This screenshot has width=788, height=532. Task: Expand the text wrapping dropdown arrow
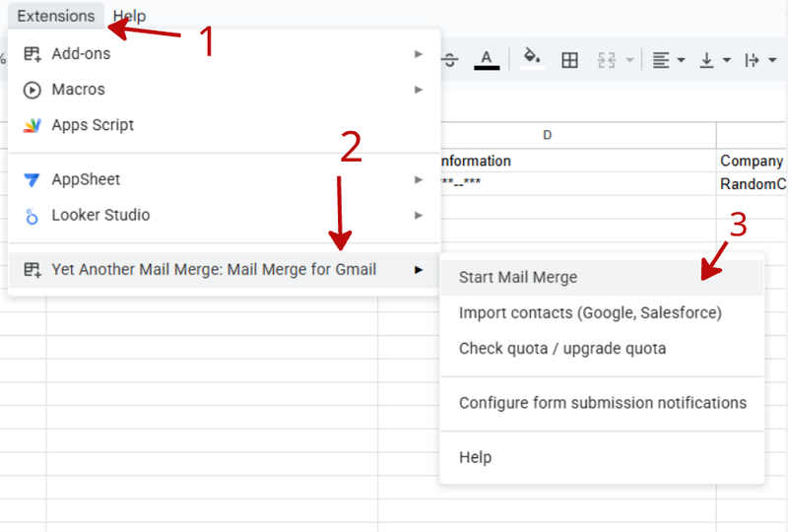tap(772, 60)
